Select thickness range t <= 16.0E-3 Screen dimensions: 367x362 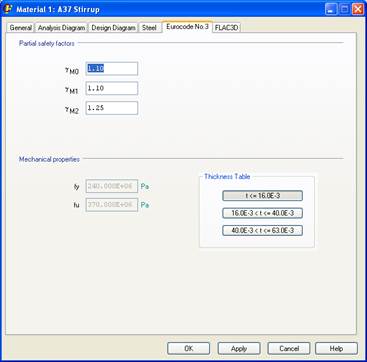pyautogui.click(x=262, y=196)
